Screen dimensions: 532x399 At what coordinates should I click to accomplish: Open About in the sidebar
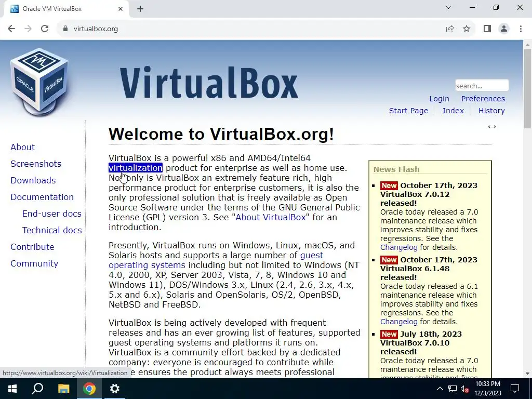(x=22, y=147)
